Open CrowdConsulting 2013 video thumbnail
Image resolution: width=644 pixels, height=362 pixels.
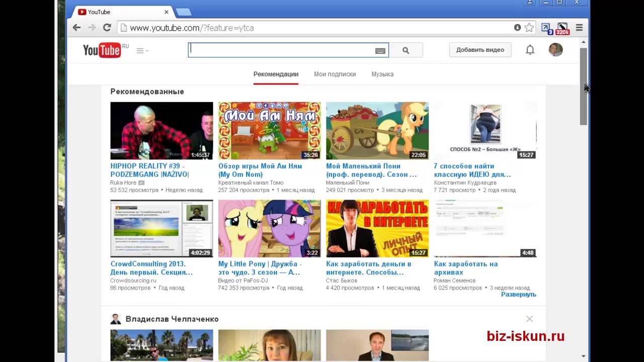tap(162, 229)
